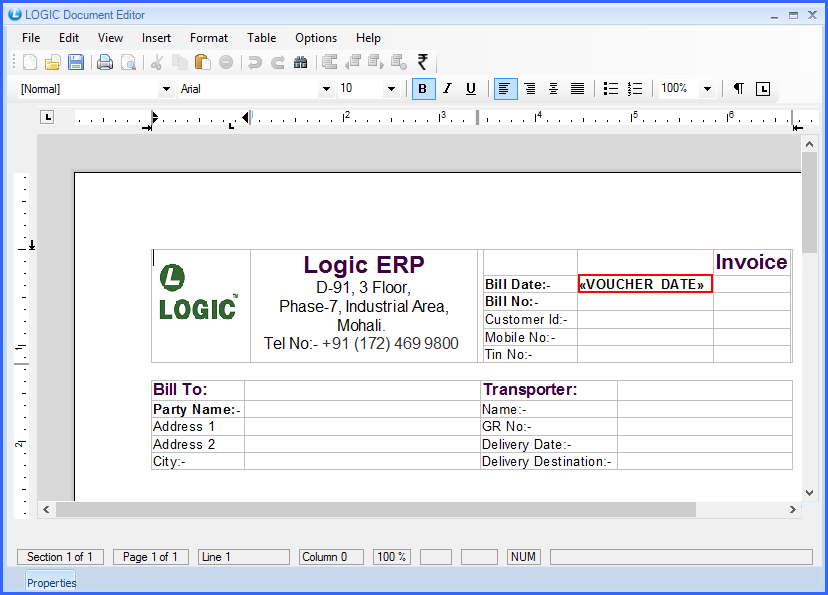The width and height of the screenshot is (828, 595).
Task: Open the Help menu
Action: tap(368, 38)
